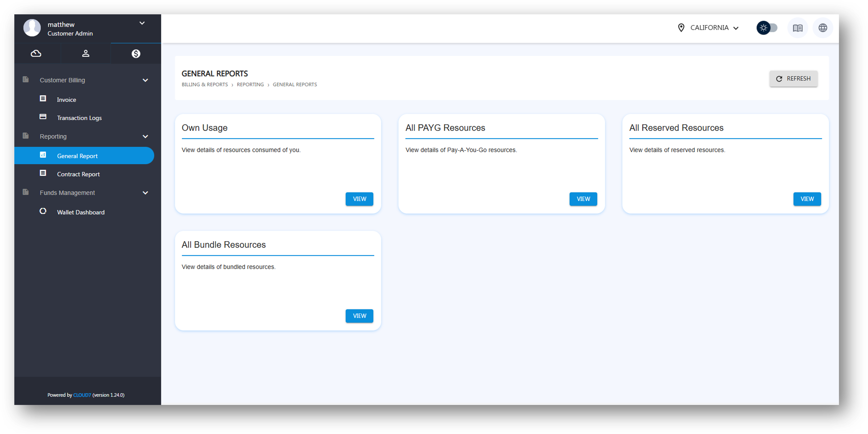The width and height of the screenshot is (868, 434).
Task: Select the billing dollar sidebar tab
Action: tap(136, 54)
